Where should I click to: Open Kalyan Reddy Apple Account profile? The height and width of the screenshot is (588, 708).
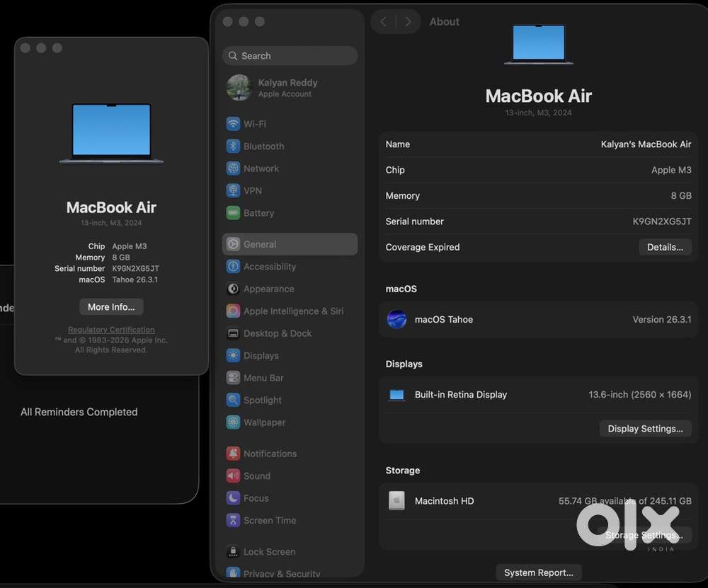(x=289, y=88)
